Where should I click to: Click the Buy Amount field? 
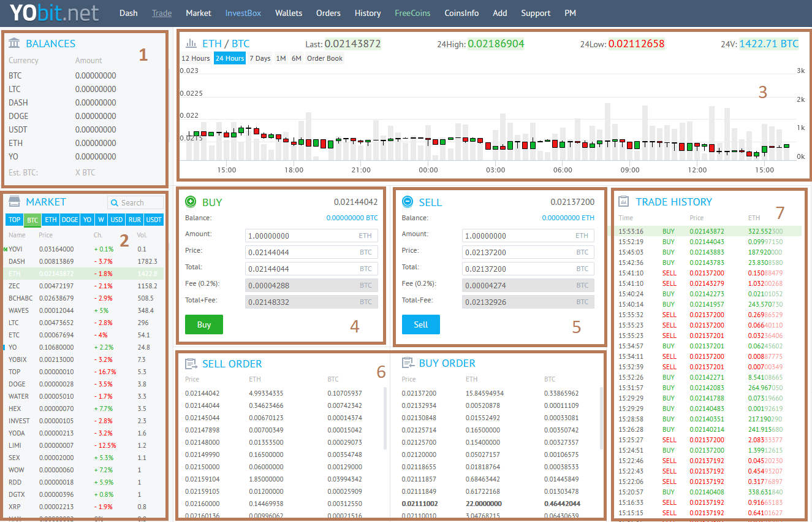312,236
